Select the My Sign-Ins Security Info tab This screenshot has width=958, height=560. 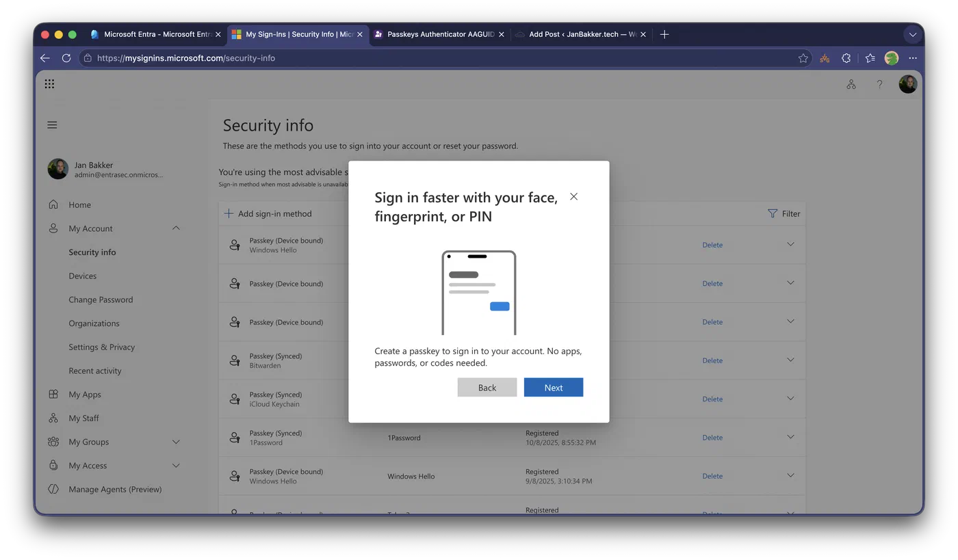pos(298,34)
